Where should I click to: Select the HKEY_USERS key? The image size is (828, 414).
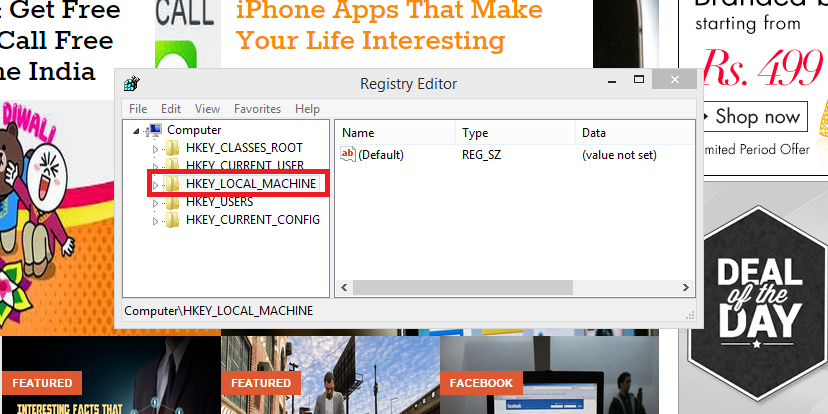point(219,202)
